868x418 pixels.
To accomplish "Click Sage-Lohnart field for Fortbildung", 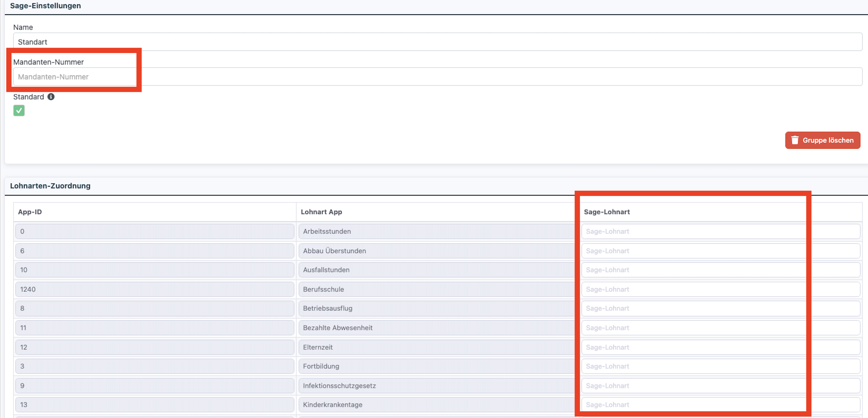I will [720, 366].
